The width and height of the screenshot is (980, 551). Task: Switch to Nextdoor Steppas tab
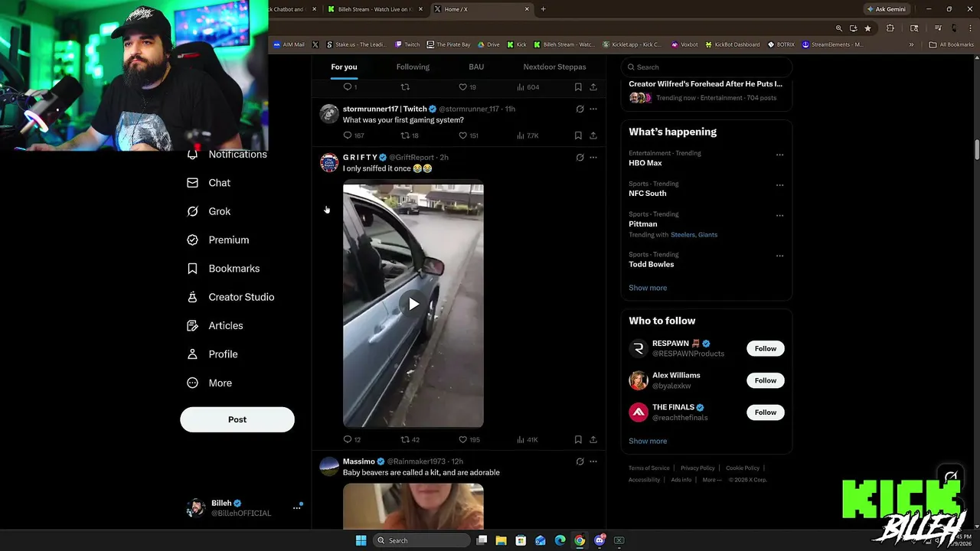point(554,67)
